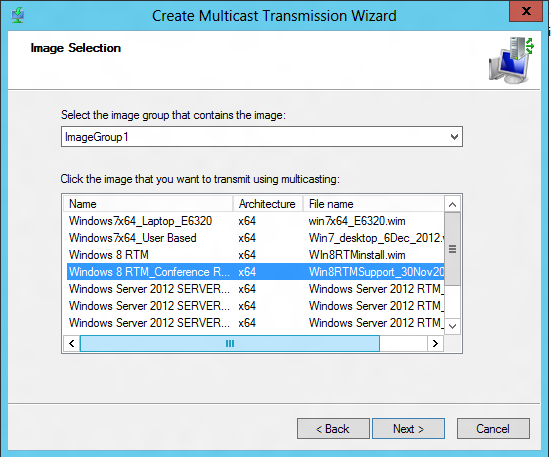
Task: Sort by the File name column header
Action: (374, 204)
